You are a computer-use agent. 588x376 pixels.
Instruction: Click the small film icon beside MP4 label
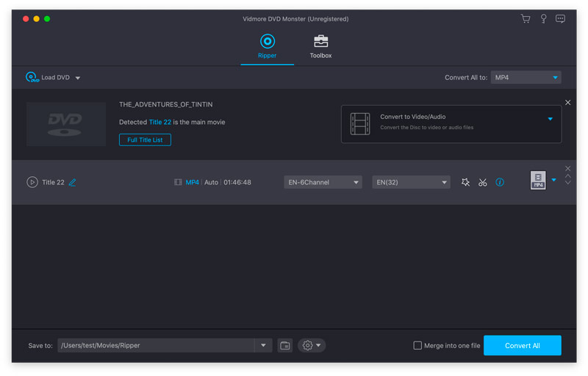178,182
